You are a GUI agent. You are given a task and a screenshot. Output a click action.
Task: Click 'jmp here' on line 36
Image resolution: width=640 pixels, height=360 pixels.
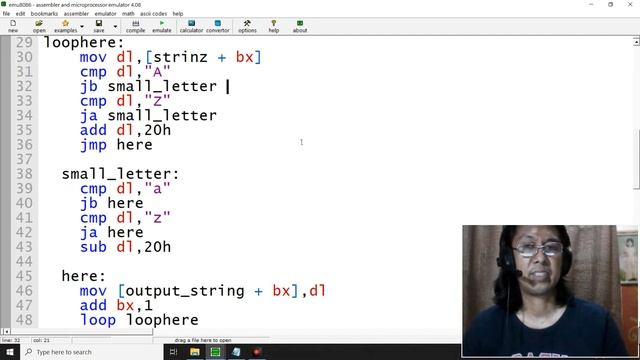click(116, 145)
